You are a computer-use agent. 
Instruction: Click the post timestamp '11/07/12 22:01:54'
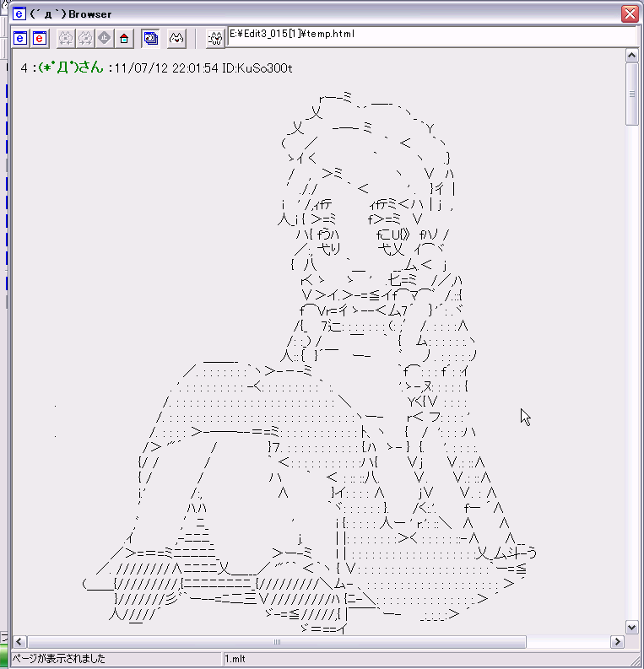[166, 68]
